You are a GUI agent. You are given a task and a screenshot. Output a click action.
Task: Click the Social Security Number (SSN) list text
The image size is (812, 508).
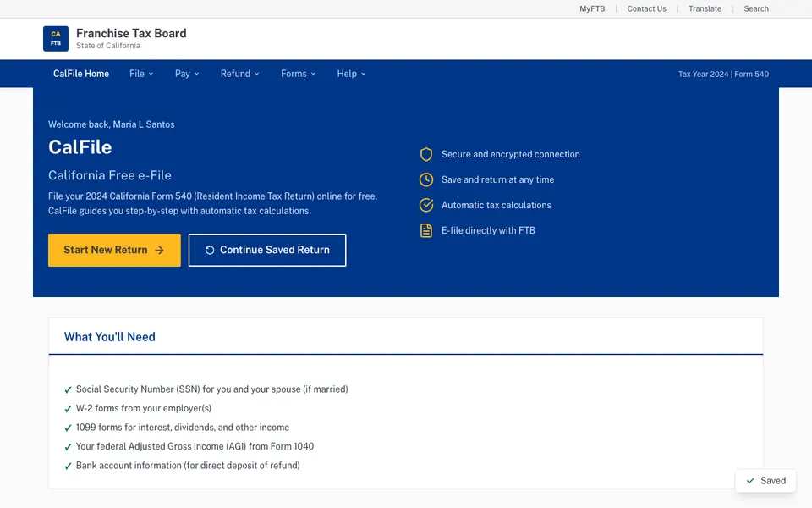(211, 389)
